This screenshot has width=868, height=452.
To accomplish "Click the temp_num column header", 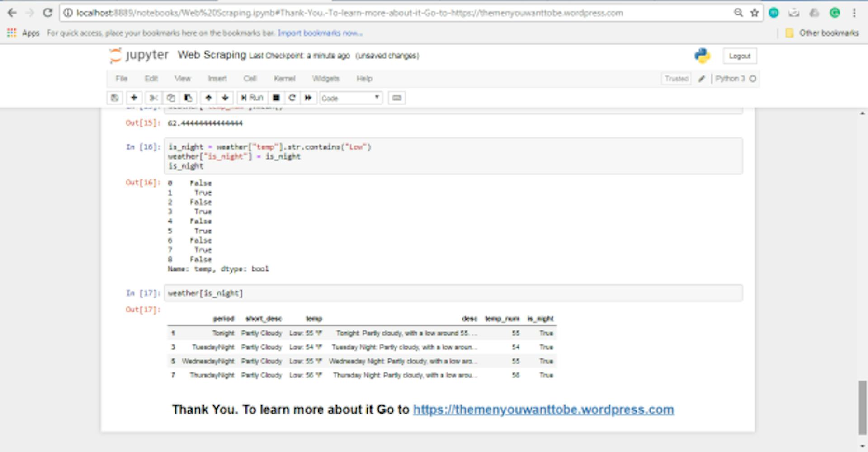I will [x=502, y=319].
